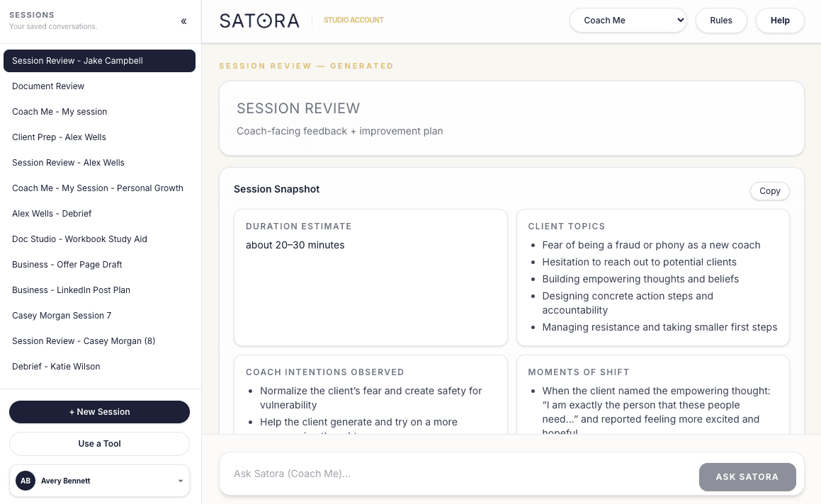821x504 pixels.
Task: Open Client Prep - Alex Wells
Action: pyautogui.click(x=59, y=137)
